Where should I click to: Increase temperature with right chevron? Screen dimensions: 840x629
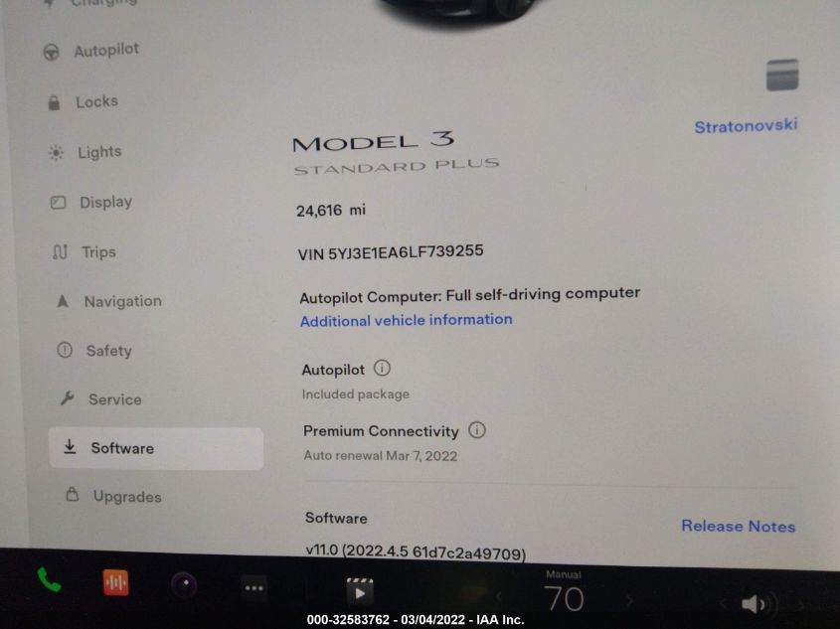(x=629, y=600)
